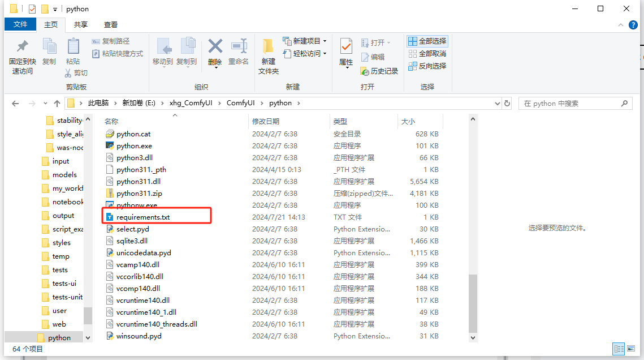Click the red 删除 delete icon

(x=215, y=46)
